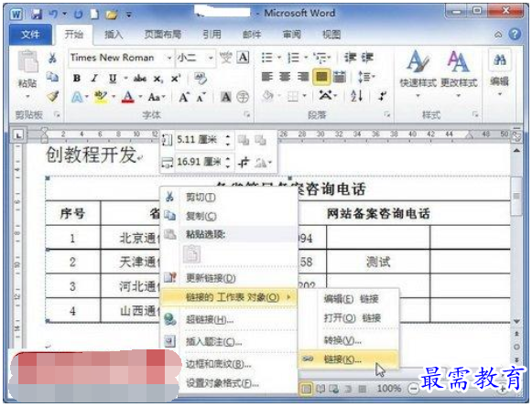Open the File tab

30,34
